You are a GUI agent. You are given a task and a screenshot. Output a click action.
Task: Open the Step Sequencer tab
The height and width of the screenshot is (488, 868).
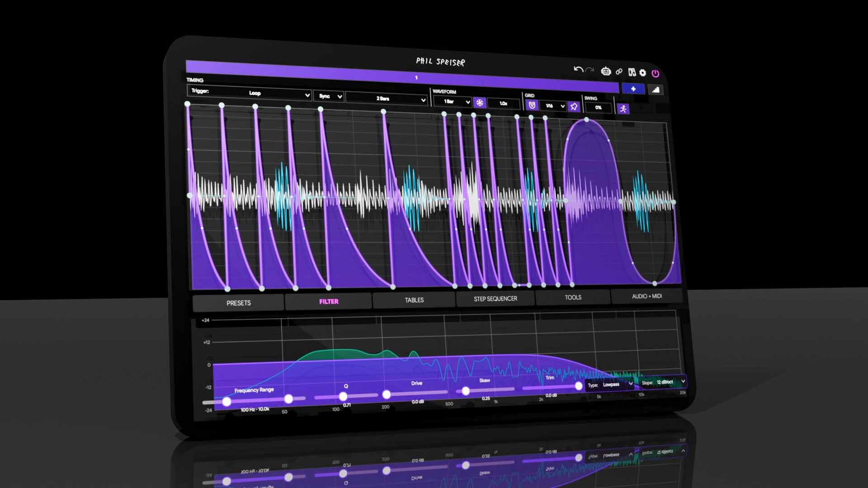(x=495, y=299)
